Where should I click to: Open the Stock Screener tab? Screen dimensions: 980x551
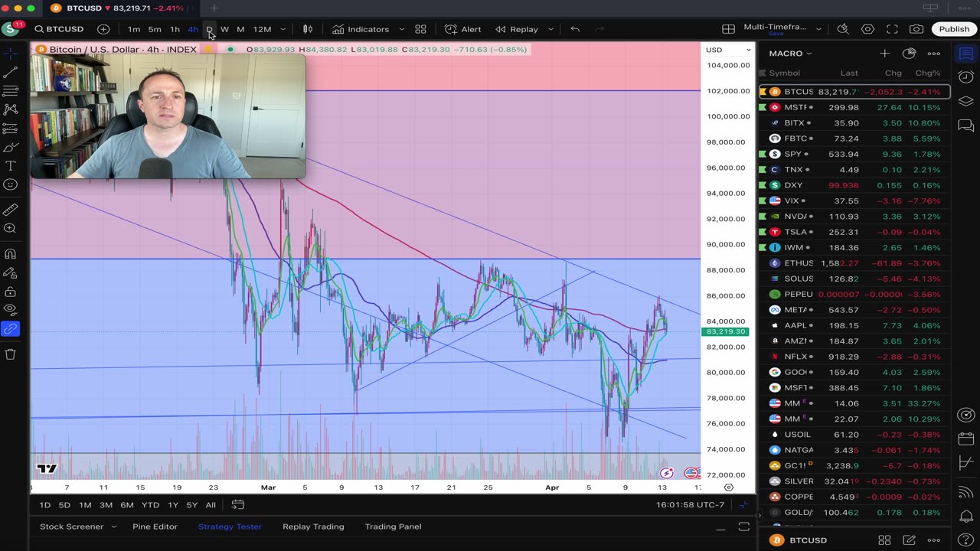pyautogui.click(x=71, y=527)
